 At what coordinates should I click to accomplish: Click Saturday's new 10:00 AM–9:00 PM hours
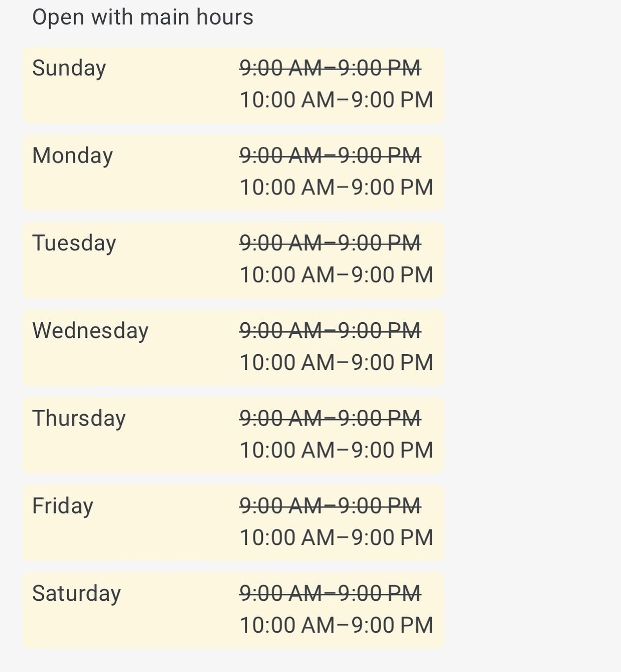tap(337, 625)
